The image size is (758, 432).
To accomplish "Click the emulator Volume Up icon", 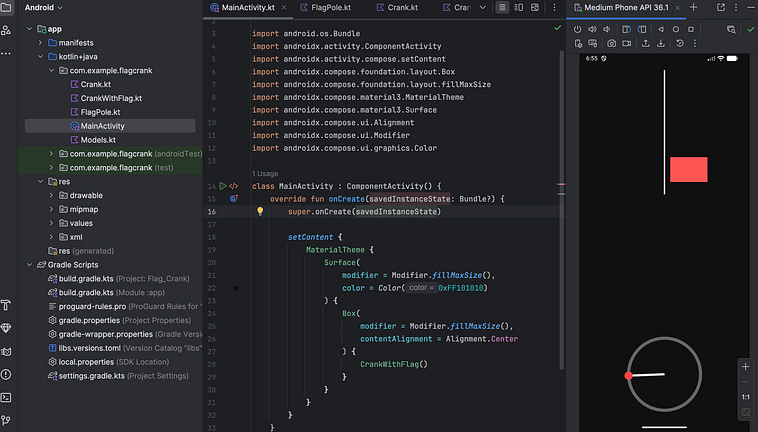I will pyautogui.click(x=592, y=29).
